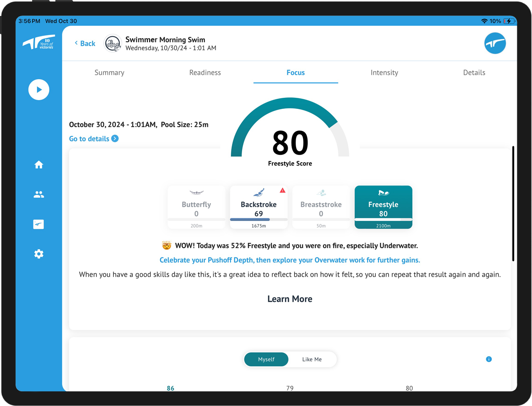Click the Backstroke warning triangle icon

coord(284,190)
